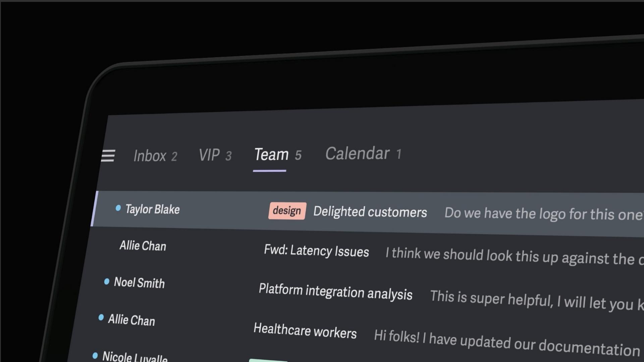Open the hamburger menu icon
The image size is (644, 362).
108,156
